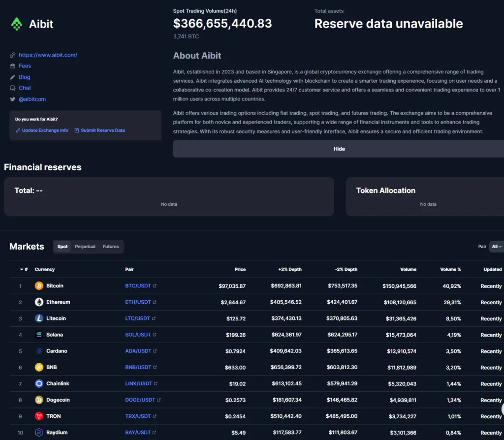Click the Cardano coin icon

[39, 351]
